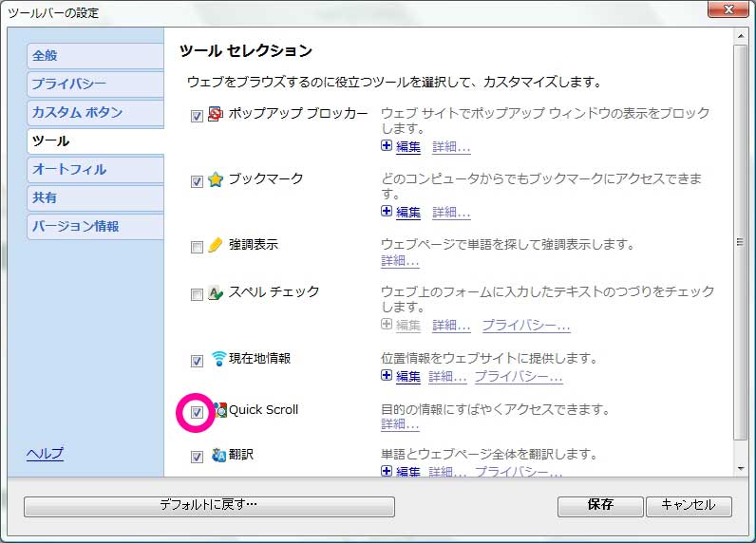Enable the スペル チェック checkbox
The height and width of the screenshot is (543, 756).
(x=197, y=294)
